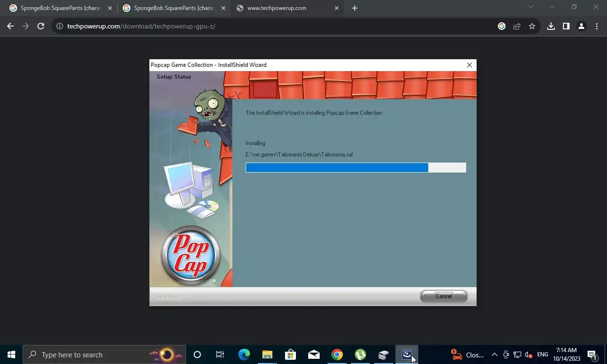Switch to Google Chrome in taskbar
The width and height of the screenshot is (607, 364).
(337, 355)
